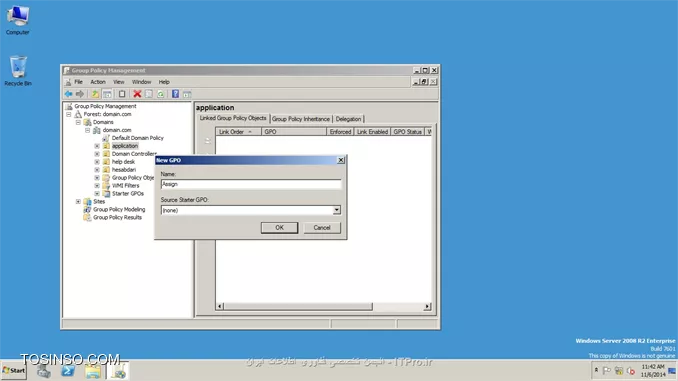This screenshot has height=381, width=678.
Task: Switch to Group Policy Inheritance tab
Action: pos(301,119)
